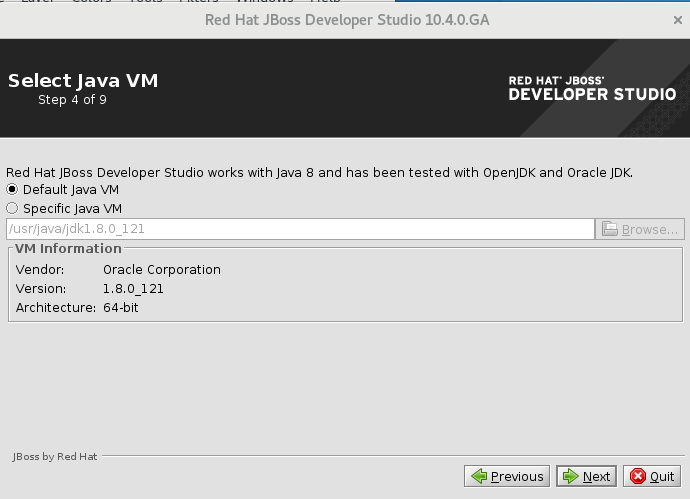Click the Version value 1.8.0_121
Screen dimensions: 690x499
tap(133, 289)
